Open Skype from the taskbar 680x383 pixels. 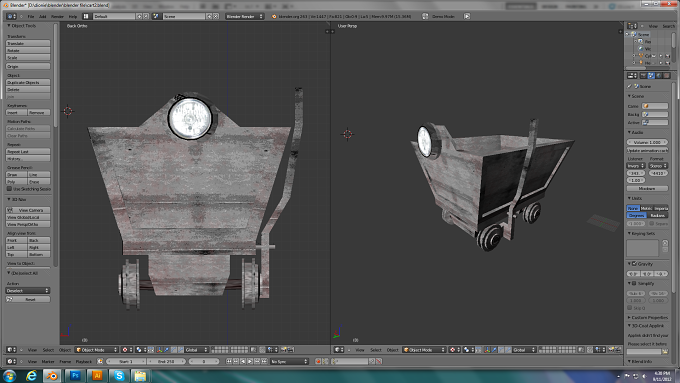[x=119, y=376]
